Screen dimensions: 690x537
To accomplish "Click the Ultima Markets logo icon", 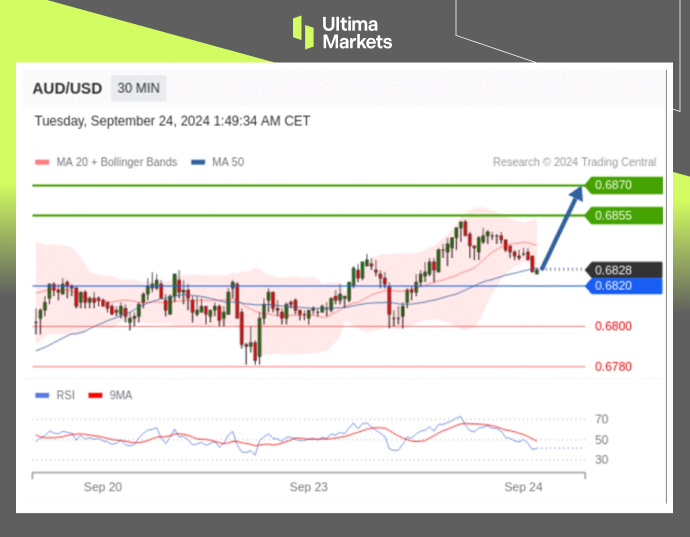I will pos(303,31).
